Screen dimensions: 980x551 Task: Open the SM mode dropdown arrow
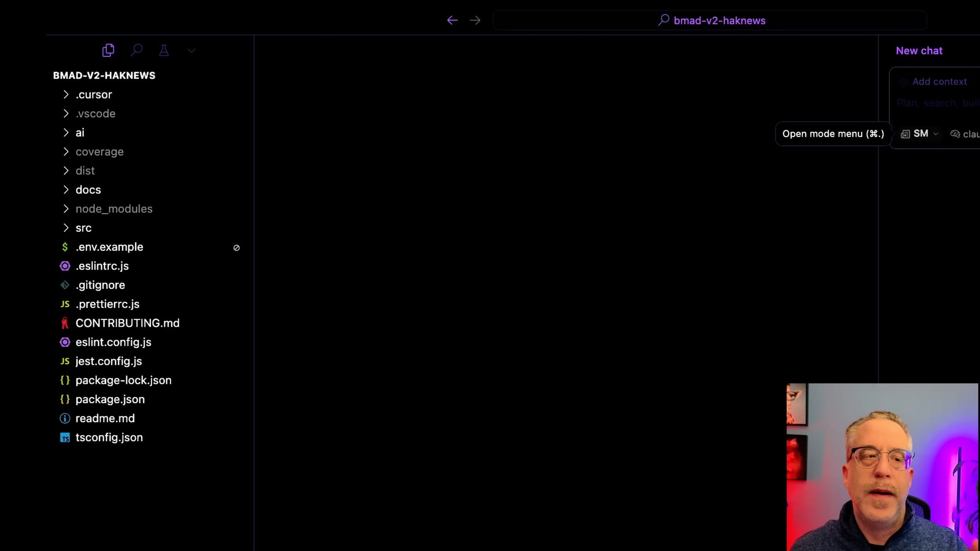click(x=936, y=134)
